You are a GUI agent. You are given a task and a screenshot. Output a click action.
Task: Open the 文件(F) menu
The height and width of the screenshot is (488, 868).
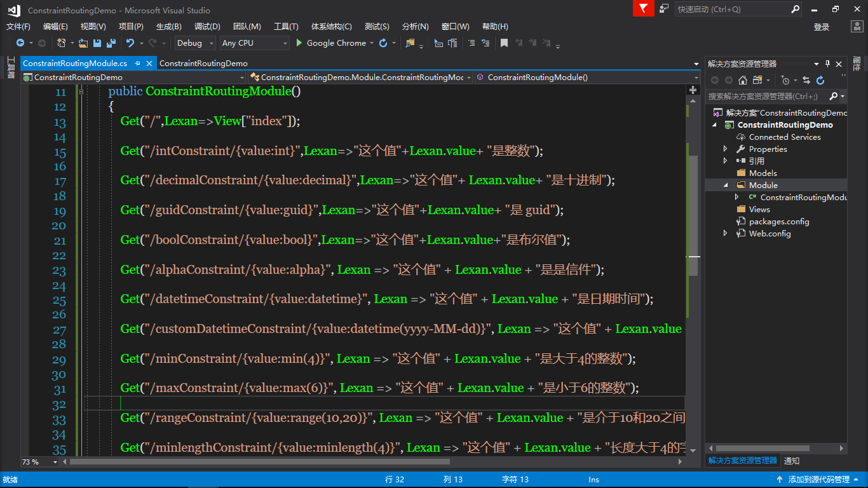(x=18, y=27)
